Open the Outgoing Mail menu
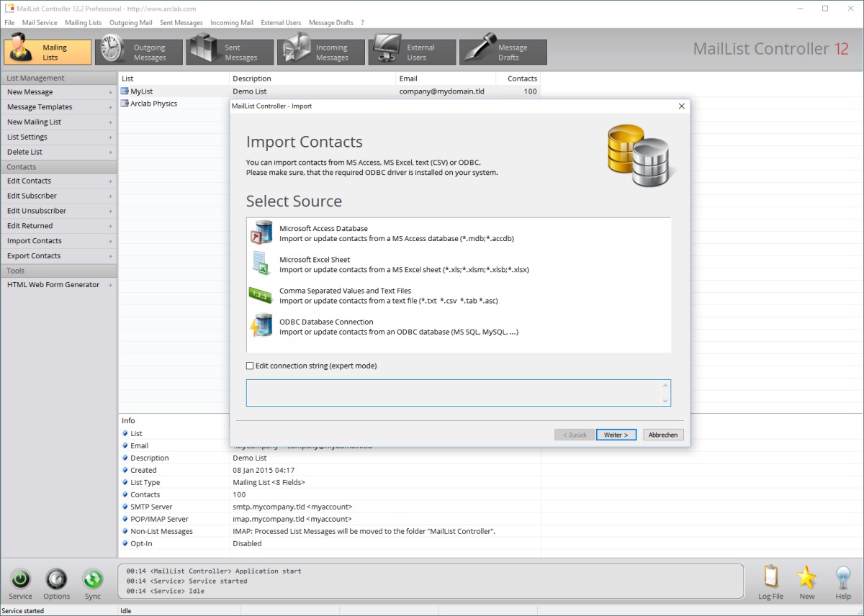 131,22
